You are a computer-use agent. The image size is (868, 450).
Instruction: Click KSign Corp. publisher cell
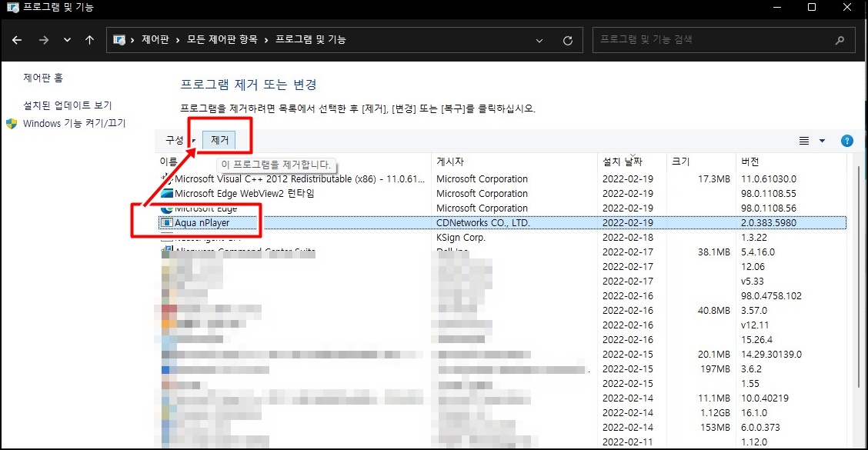coord(461,238)
